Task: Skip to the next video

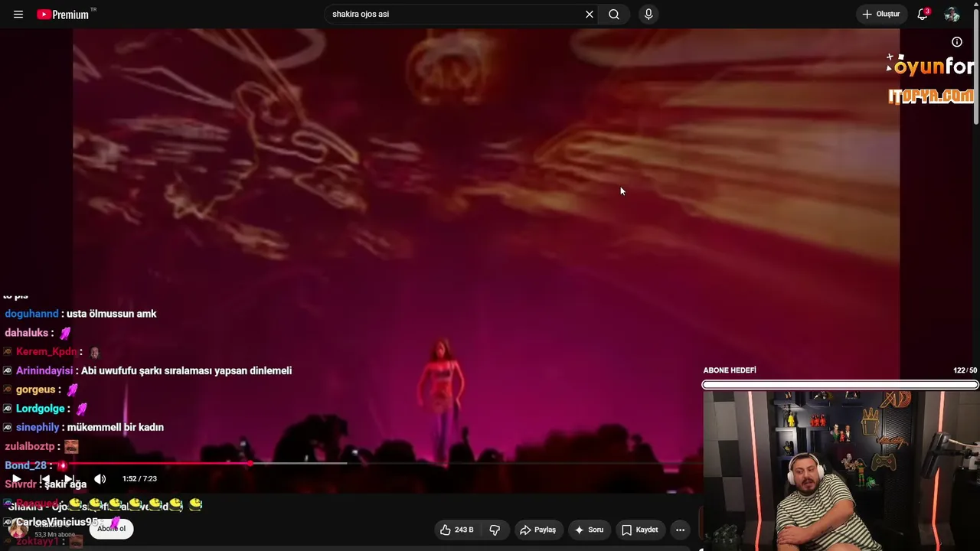Action: [x=68, y=479]
